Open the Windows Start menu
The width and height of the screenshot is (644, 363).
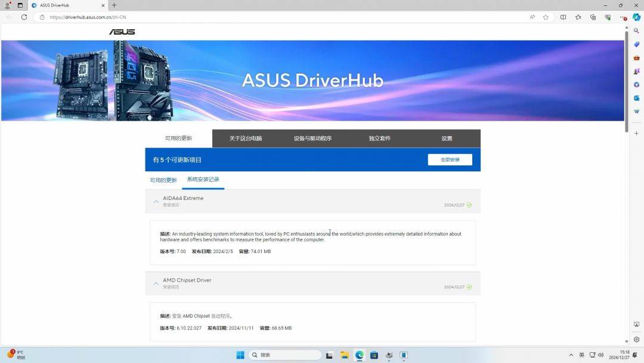point(241,355)
